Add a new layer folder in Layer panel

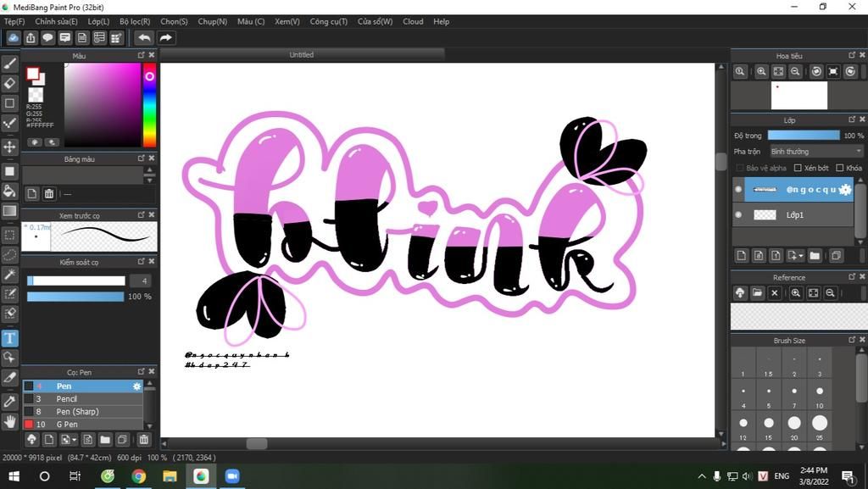pos(815,255)
